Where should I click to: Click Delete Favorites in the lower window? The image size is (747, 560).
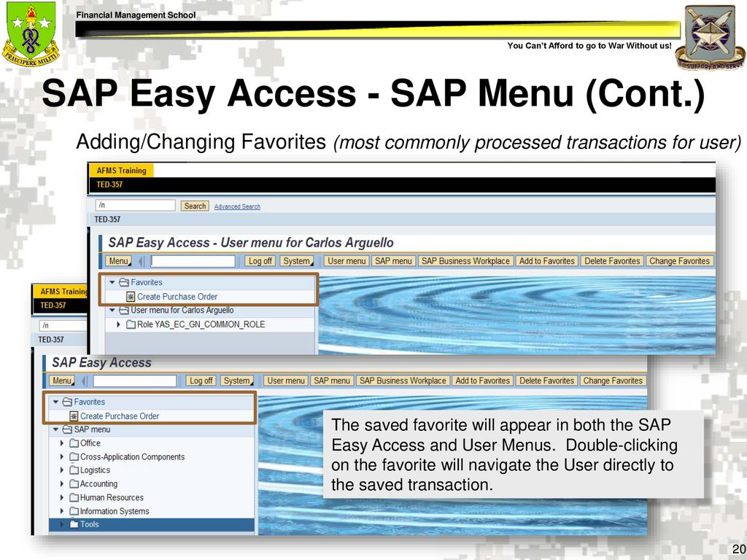pos(547,381)
